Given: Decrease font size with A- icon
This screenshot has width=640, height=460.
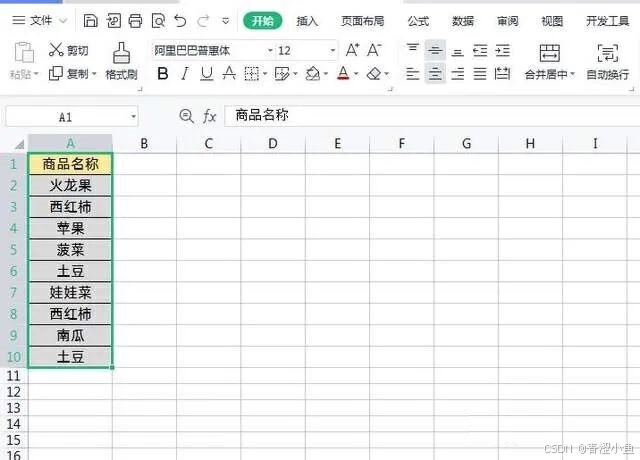Looking at the screenshot, I should pyautogui.click(x=374, y=50).
